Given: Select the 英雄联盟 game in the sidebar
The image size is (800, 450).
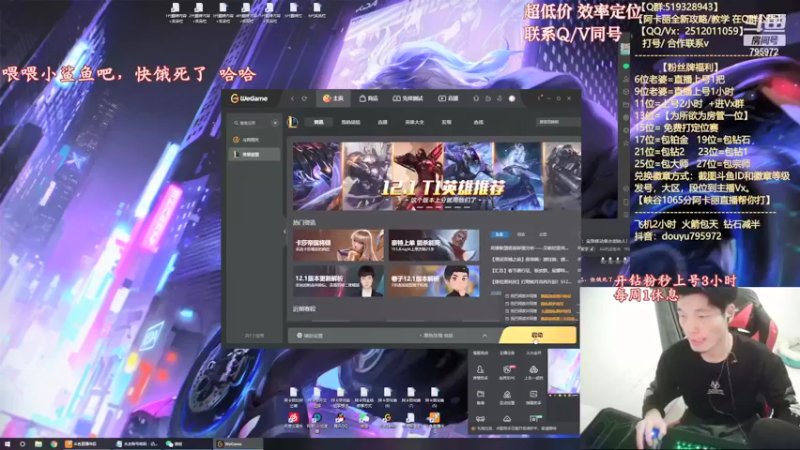Looking at the screenshot, I should coord(254,154).
